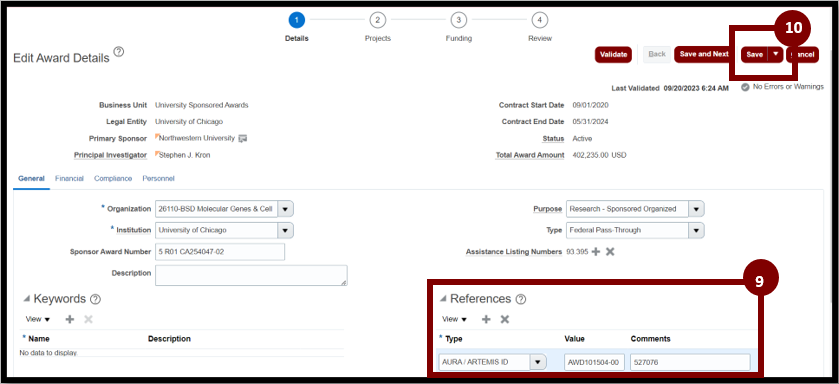The width and height of the screenshot is (839, 384).
Task: Click the Assistance Listing Numbers label
Action: click(514, 251)
